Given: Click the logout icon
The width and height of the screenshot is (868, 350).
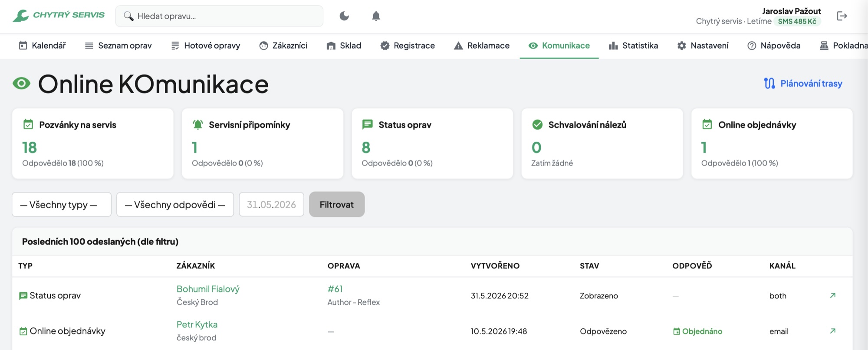Looking at the screenshot, I should [842, 16].
